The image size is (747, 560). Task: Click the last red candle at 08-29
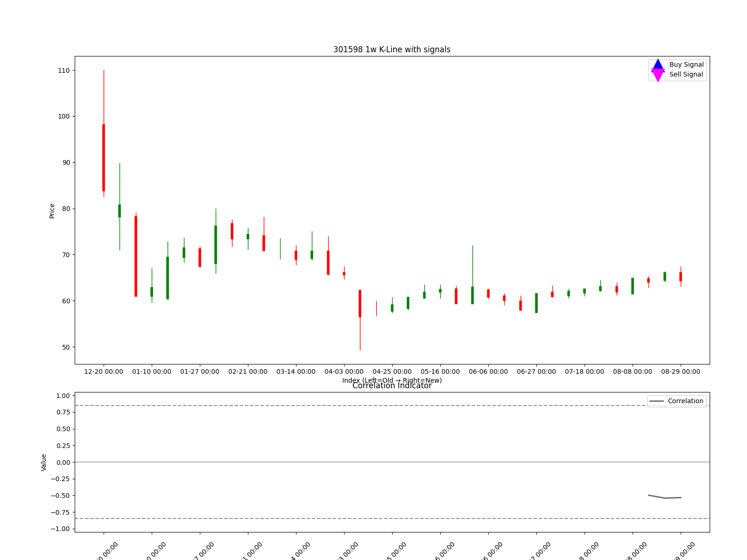pyautogui.click(x=681, y=277)
